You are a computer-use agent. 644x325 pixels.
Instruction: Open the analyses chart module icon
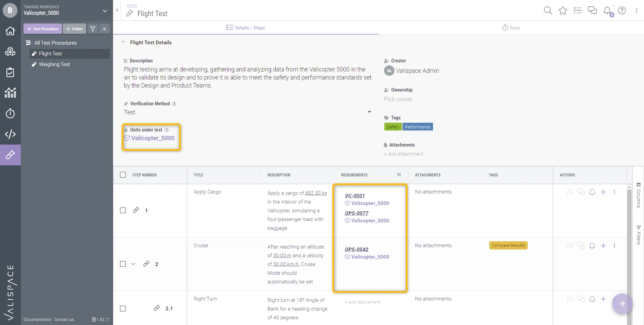click(10, 93)
